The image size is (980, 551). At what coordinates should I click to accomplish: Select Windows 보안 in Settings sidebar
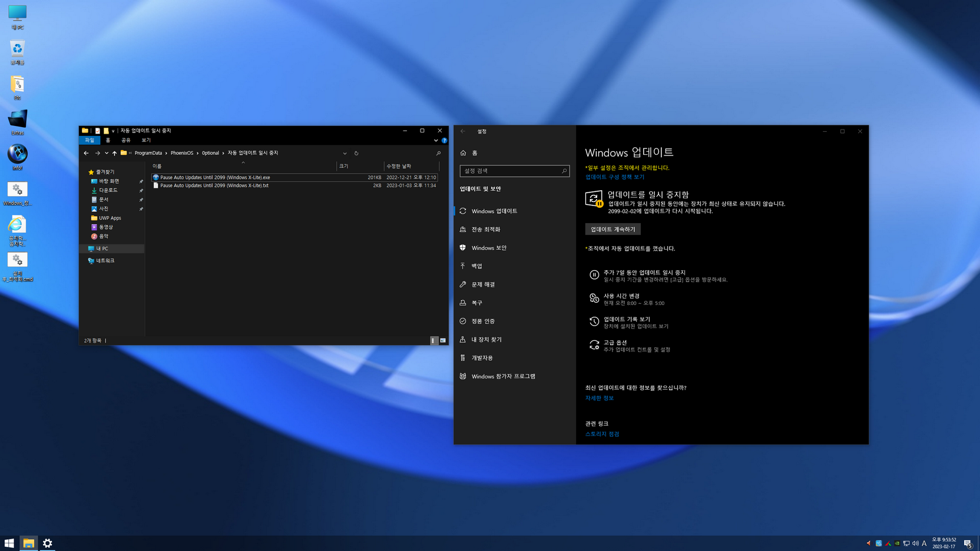pos(514,248)
